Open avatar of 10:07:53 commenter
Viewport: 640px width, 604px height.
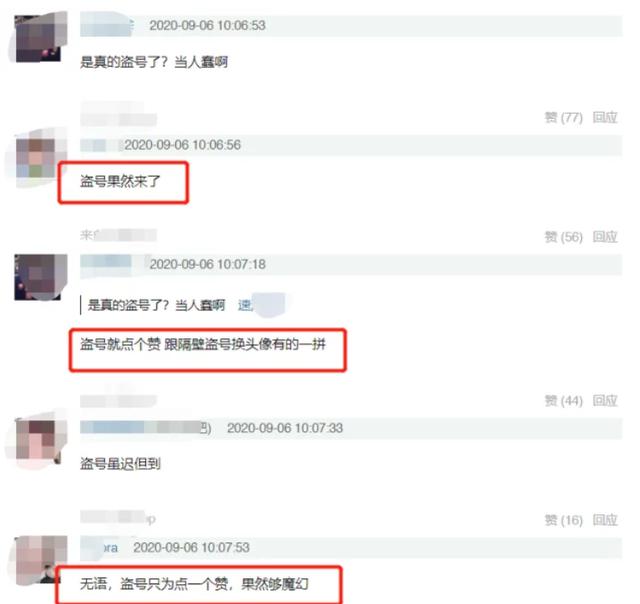[39, 560]
